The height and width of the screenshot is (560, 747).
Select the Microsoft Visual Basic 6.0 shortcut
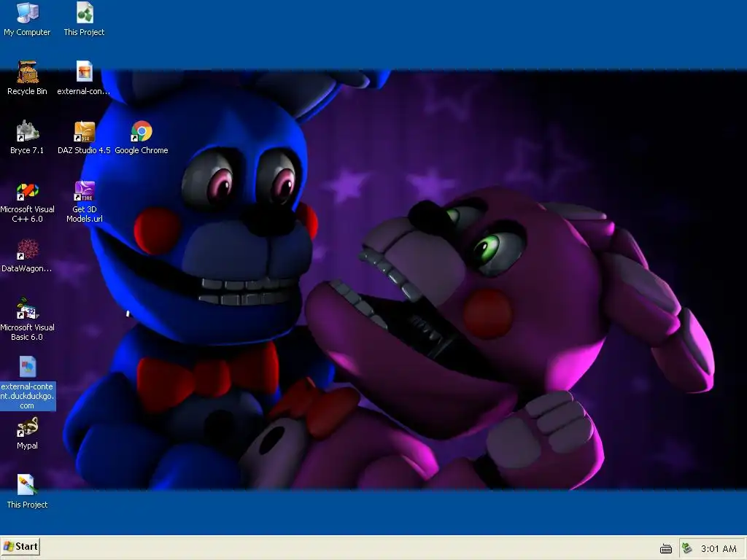27,320
